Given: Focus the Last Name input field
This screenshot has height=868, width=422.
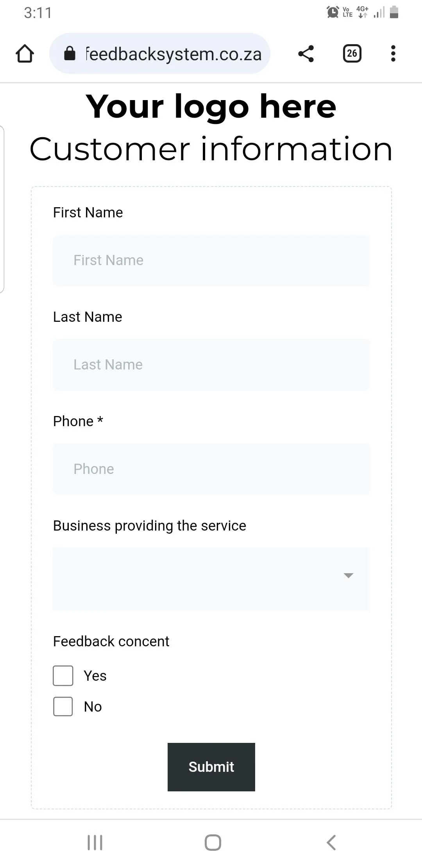Looking at the screenshot, I should point(211,365).
